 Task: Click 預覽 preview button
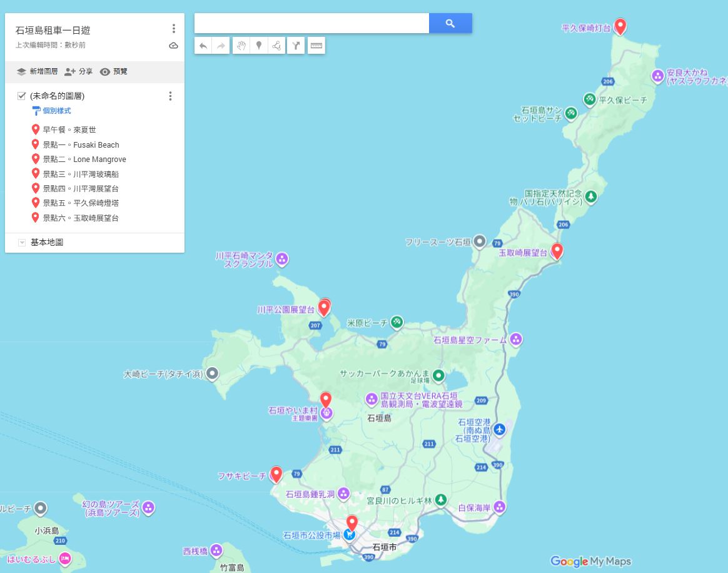114,71
